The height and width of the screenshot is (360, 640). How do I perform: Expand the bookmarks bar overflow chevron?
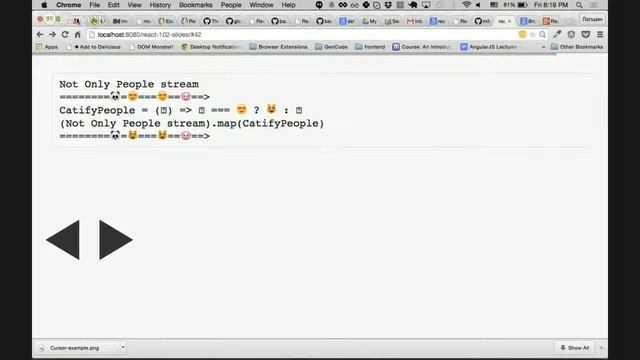tap(543, 47)
